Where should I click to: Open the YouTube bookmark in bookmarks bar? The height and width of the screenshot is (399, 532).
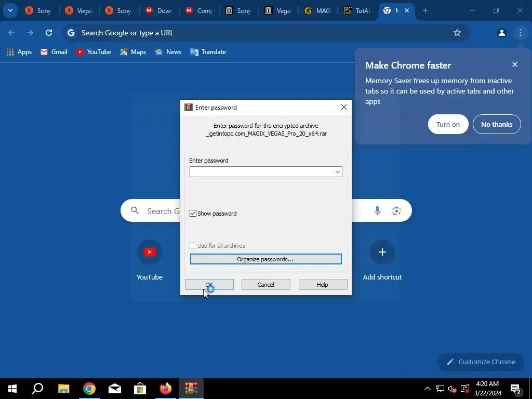point(94,52)
